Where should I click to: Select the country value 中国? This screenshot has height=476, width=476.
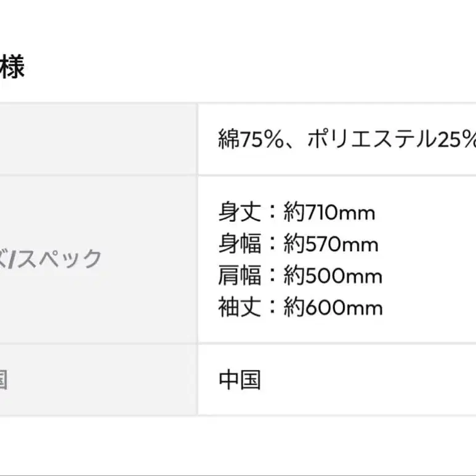point(240,380)
